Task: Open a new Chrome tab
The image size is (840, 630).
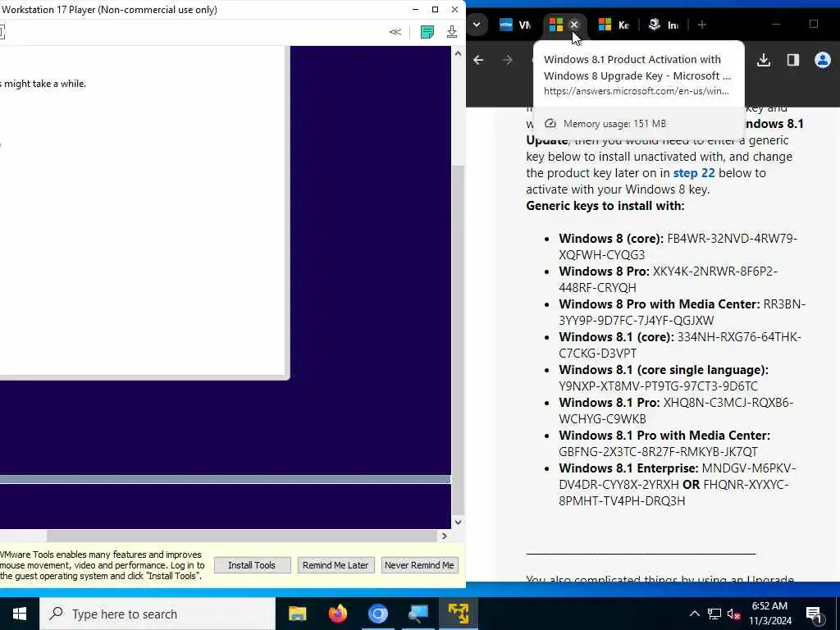Action: tap(702, 25)
